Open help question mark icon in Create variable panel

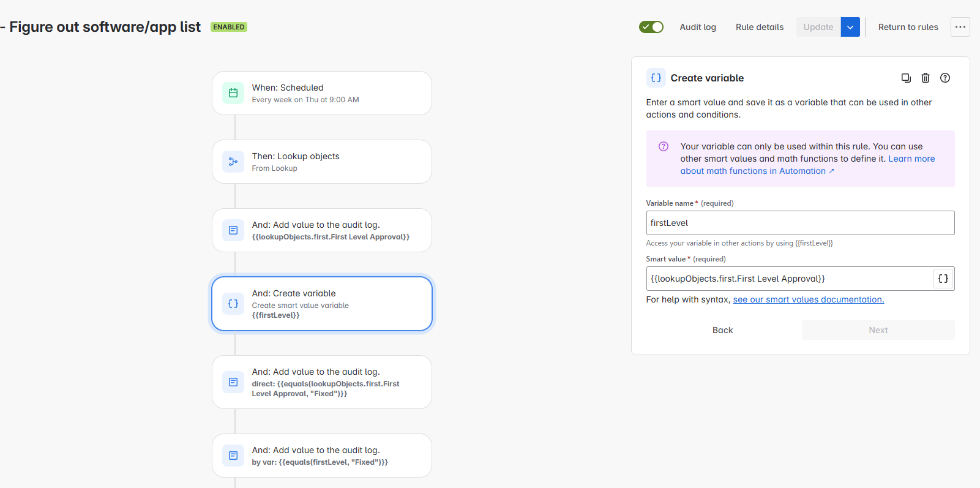coord(945,78)
